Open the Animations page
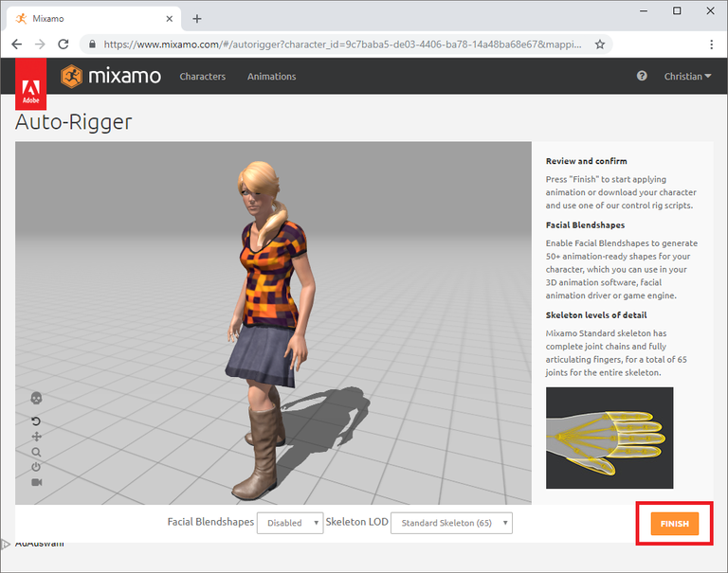 272,76
